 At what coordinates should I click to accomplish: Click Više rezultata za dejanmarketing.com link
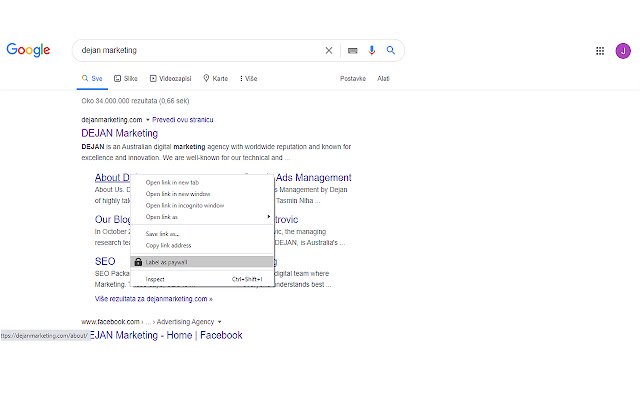[x=153, y=299]
